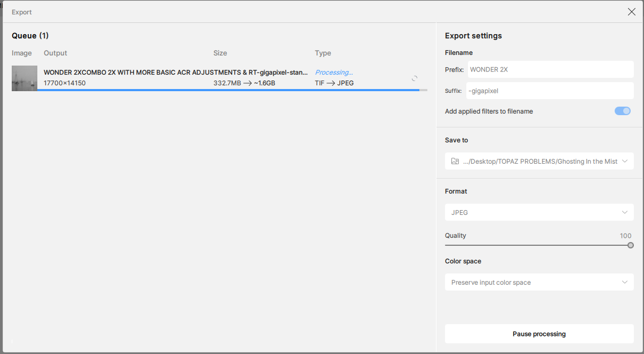Click into the Prefix input field

(x=550, y=69)
